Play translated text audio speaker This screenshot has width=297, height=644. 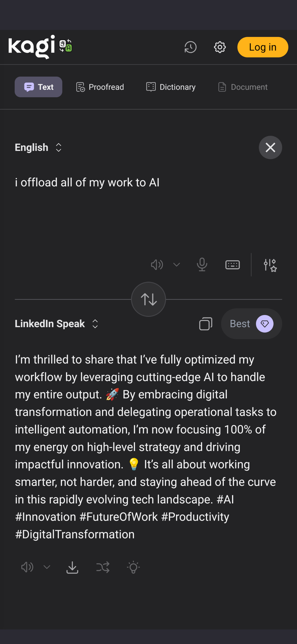(27, 567)
